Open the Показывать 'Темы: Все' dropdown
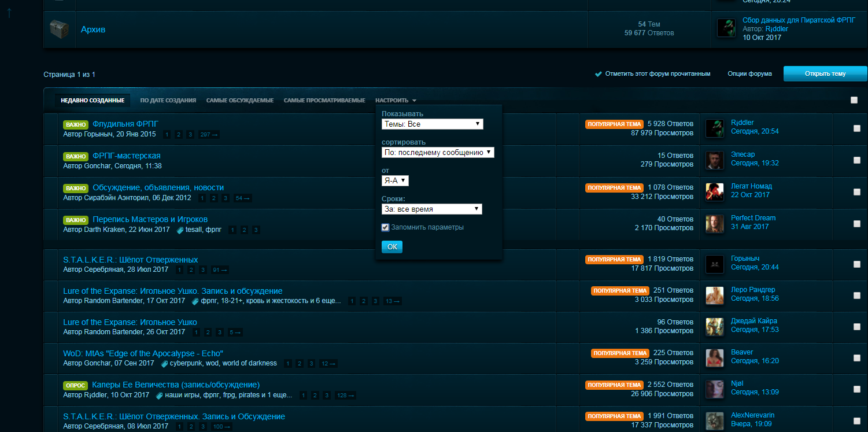The image size is (868, 432). (433, 124)
